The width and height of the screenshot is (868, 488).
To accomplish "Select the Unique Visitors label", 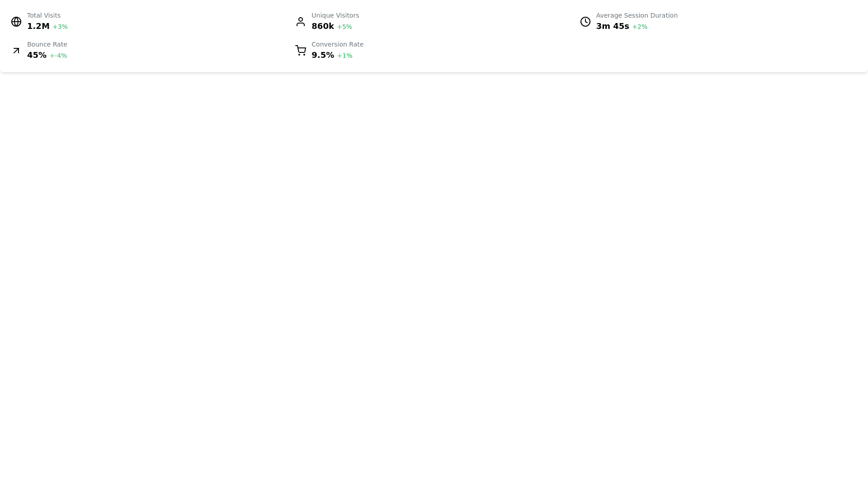I will pos(335,15).
